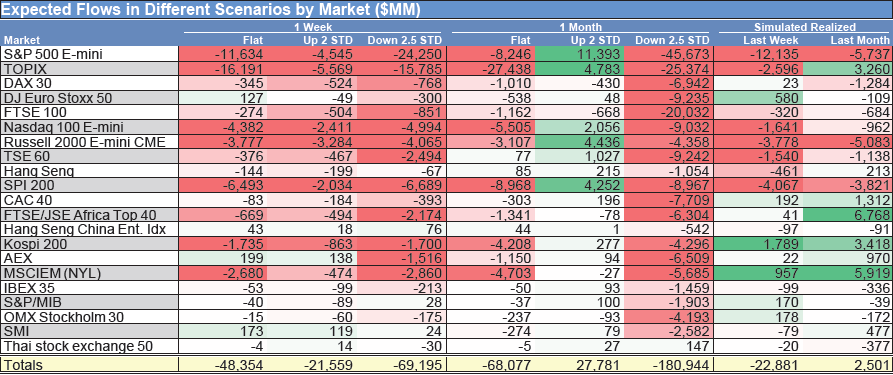The image size is (893, 375).
Task: Select the 11,393 green cell for S&P 500
Action: pyautogui.click(x=580, y=54)
